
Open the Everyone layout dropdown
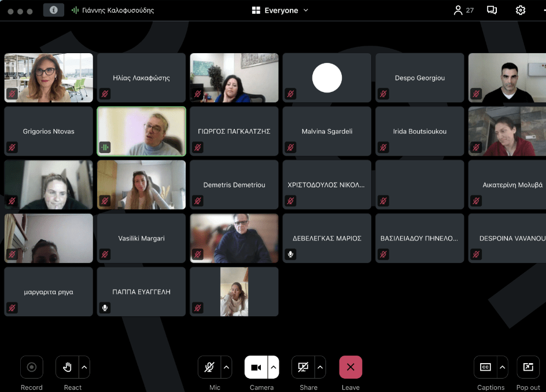pyautogui.click(x=281, y=10)
